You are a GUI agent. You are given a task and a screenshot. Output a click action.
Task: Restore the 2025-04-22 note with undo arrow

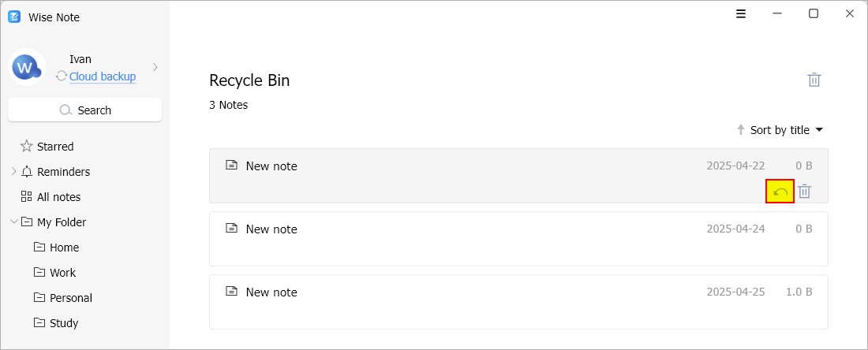tap(780, 192)
